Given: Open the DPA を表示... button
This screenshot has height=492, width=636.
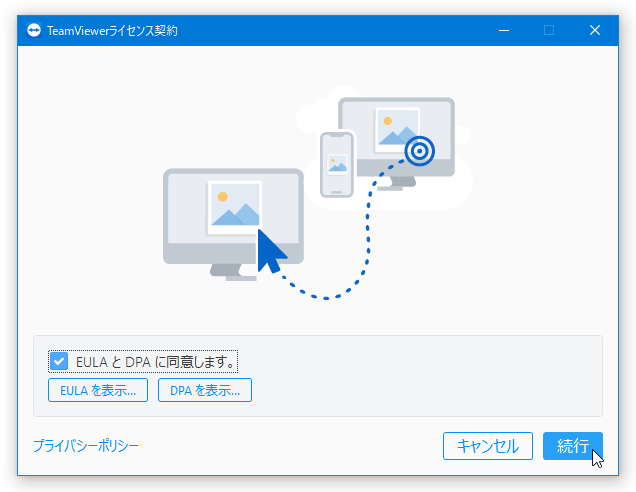Looking at the screenshot, I should [x=205, y=390].
